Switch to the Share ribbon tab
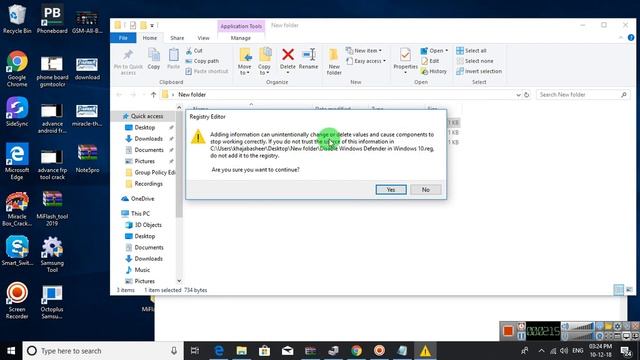The image size is (640, 360). (x=177, y=38)
